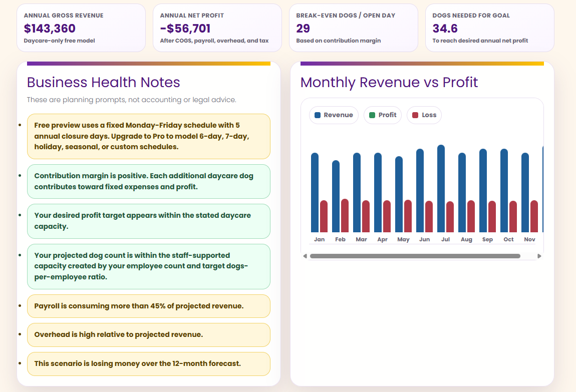Click the Jul axis label

(x=446, y=239)
